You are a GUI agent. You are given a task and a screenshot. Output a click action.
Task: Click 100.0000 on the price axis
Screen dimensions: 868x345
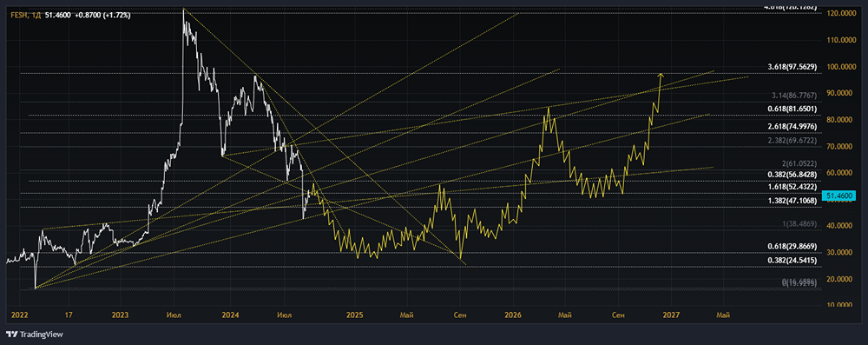pos(841,67)
